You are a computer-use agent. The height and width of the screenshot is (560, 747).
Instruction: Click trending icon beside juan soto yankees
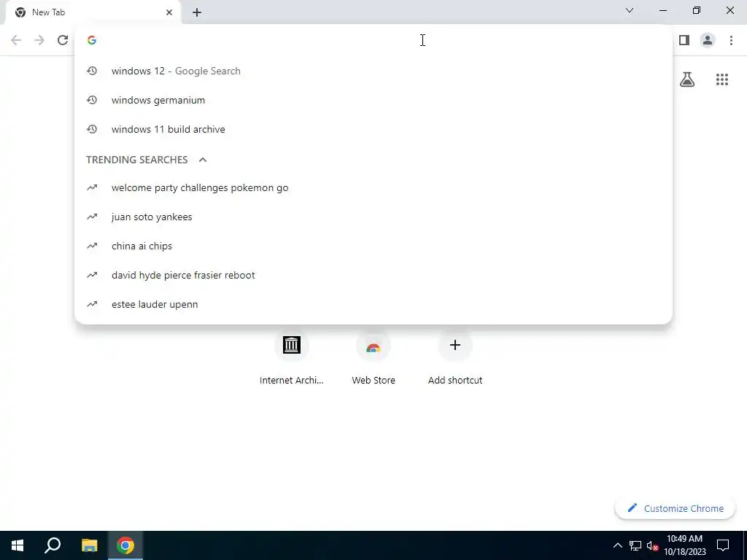coord(92,217)
